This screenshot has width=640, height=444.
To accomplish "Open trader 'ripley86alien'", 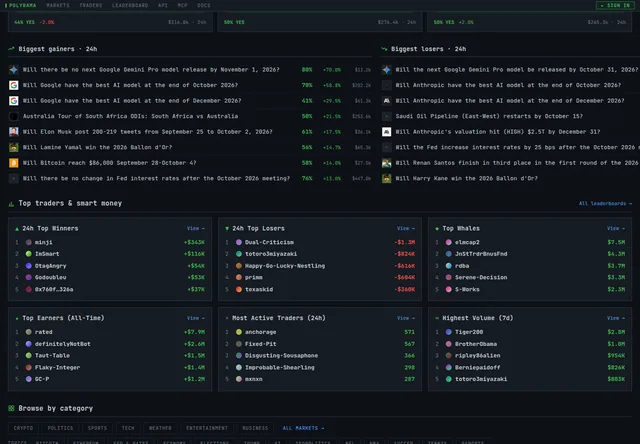I will tap(478, 355).
